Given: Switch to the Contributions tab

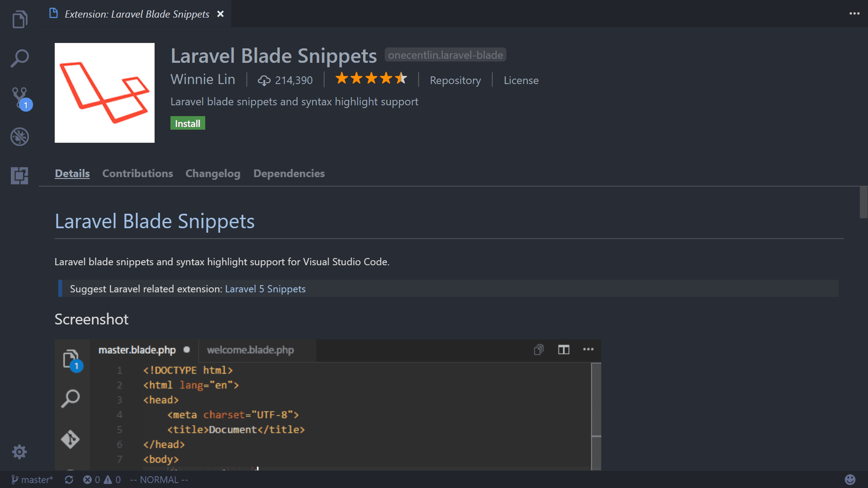Looking at the screenshot, I should 137,173.
